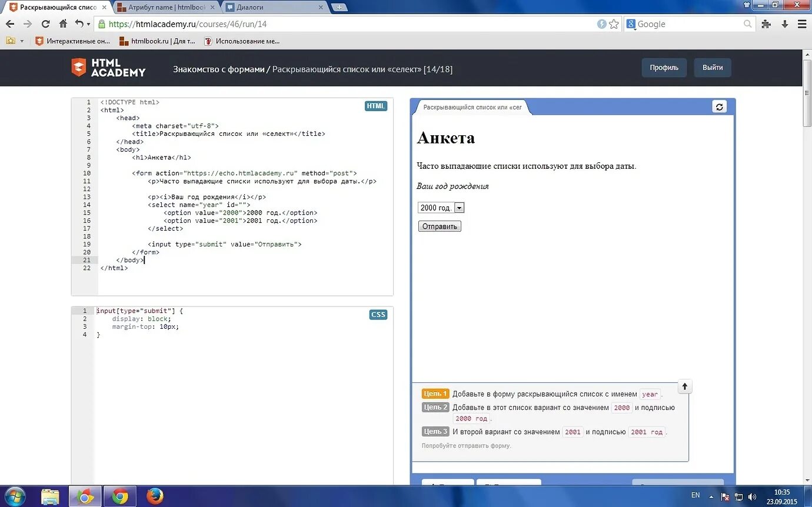Click the HTML Academy logo
The height and width of the screenshot is (507, 812).
(108, 68)
